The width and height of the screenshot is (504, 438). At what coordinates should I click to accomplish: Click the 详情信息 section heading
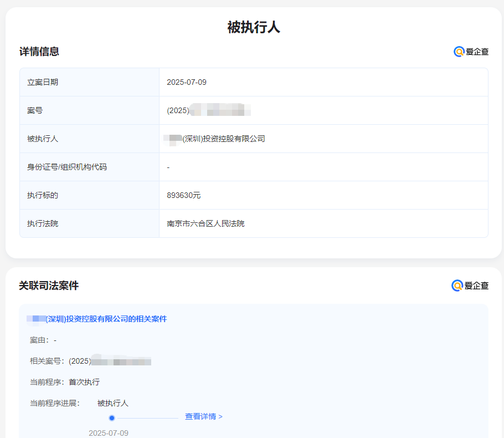click(39, 52)
